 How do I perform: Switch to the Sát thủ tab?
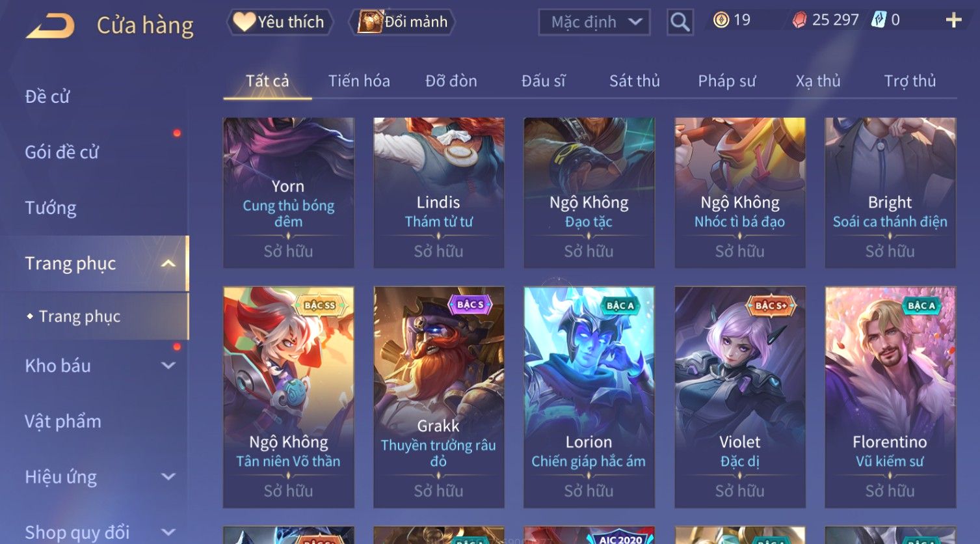coord(634,81)
